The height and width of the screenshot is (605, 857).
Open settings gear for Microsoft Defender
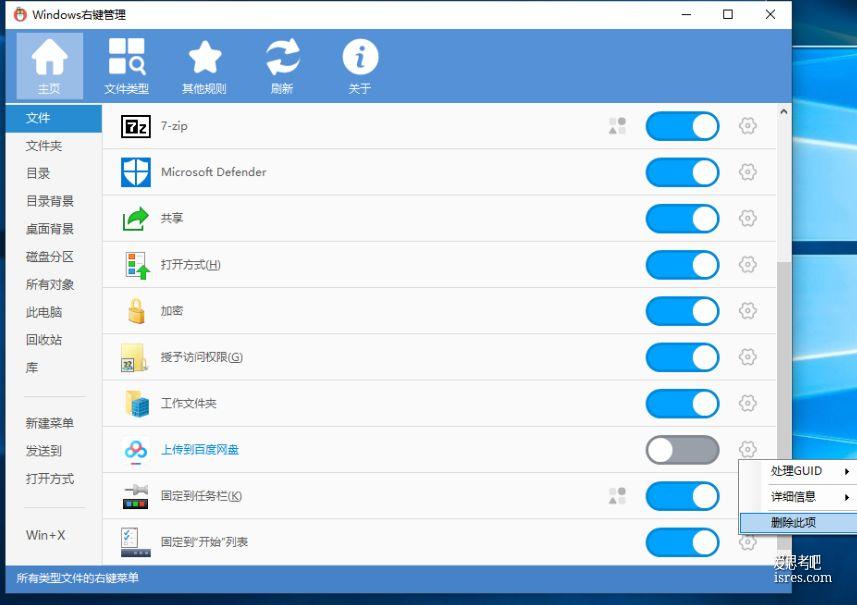tap(748, 172)
